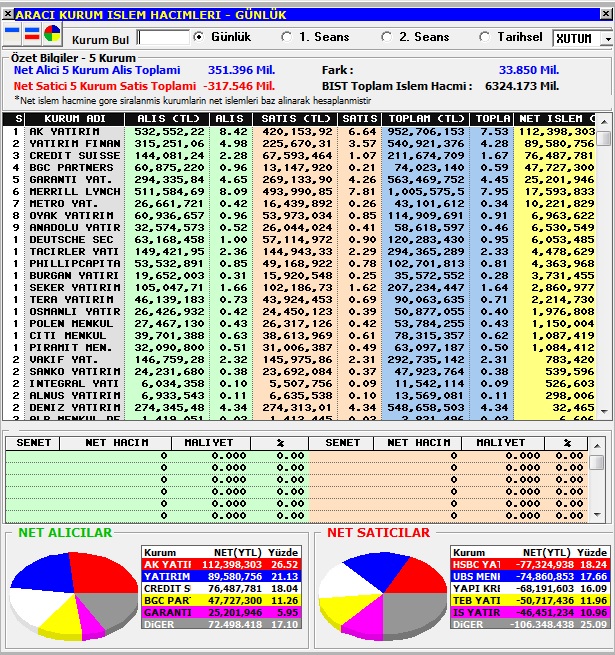This screenshot has height=655, width=615.
Task: Select the CITI MENKUL row
Action: click(x=299, y=336)
